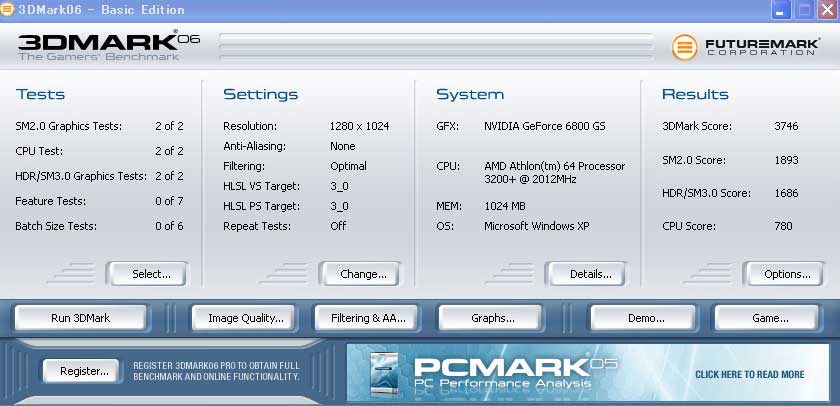Open the Select tests dialog
840x406 pixels.
[147, 274]
